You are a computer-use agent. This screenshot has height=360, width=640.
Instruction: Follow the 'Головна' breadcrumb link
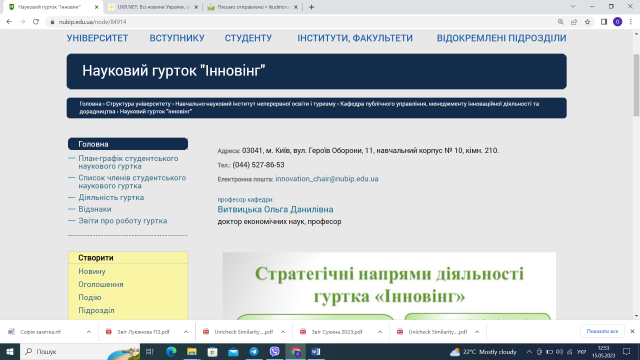click(90, 104)
